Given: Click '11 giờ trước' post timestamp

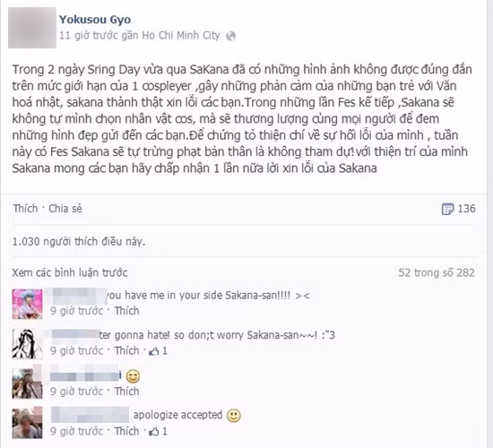Looking at the screenshot, I should pos(89,35).
